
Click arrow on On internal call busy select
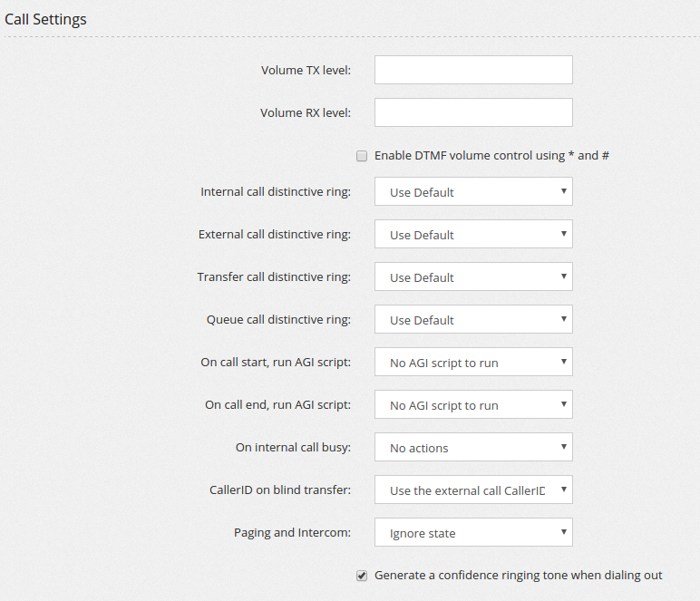564,446
